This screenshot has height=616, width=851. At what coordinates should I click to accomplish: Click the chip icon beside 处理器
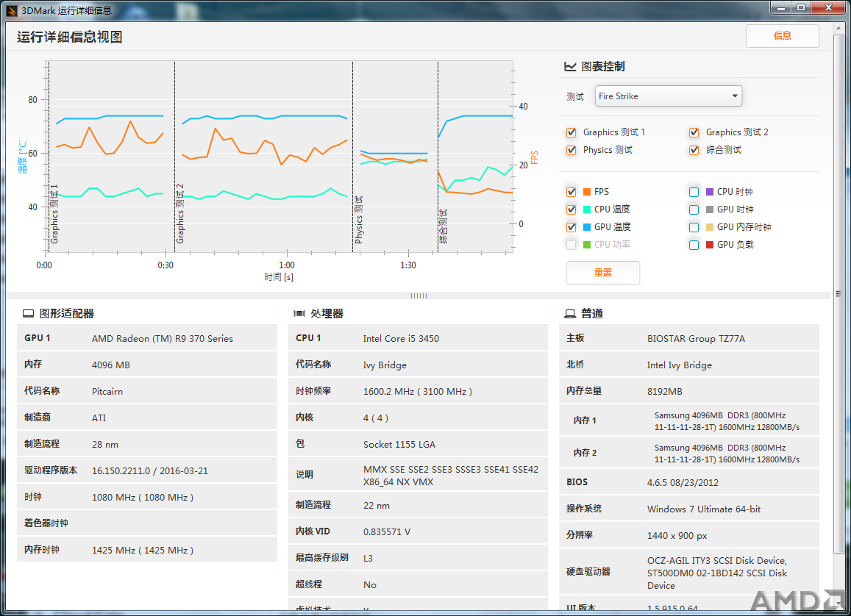pyautogui.click(x=299, y=314)
